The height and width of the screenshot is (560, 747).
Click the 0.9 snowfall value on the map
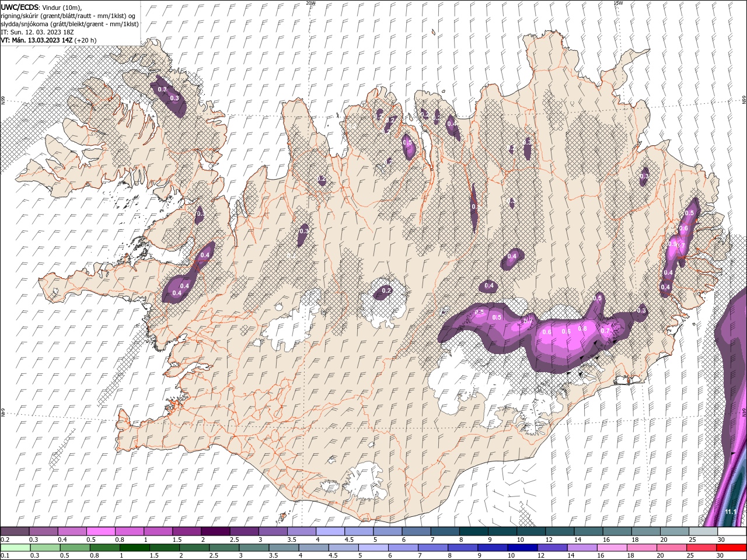[673, 244]
